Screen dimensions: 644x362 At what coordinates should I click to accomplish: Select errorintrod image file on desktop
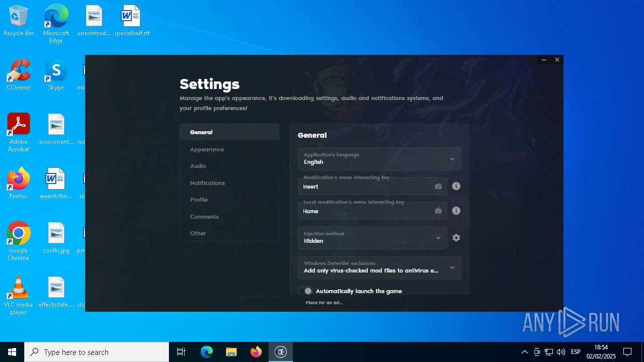(x=94, y=21)
